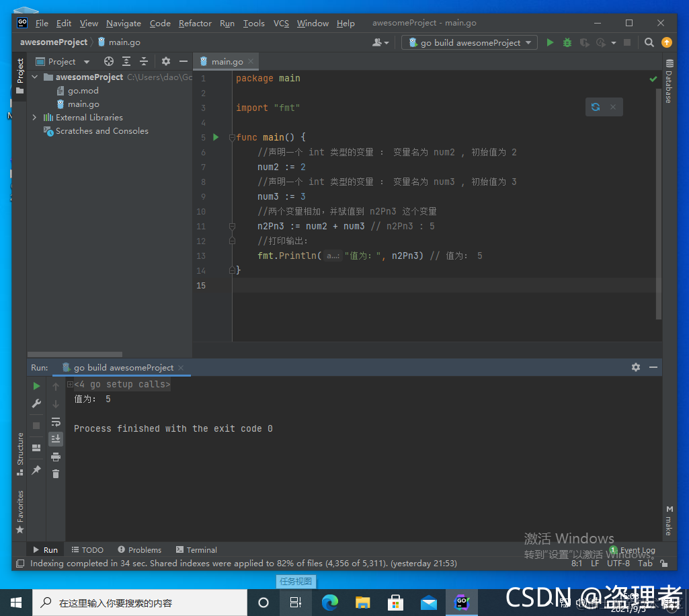Open the make tool window
This screenshot has height=616, width=689.
[670, 521]
